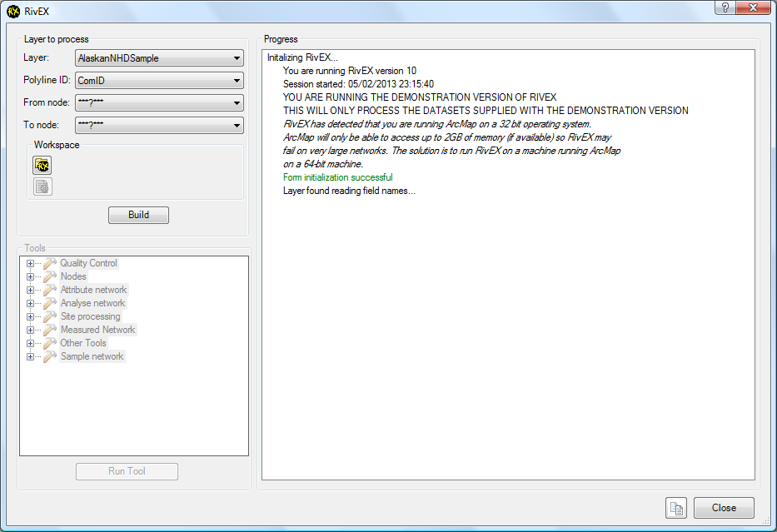Screen dimensions: 777x532
Task: Click the Build button
Action: pyautogui.click(x=139, y=215)
